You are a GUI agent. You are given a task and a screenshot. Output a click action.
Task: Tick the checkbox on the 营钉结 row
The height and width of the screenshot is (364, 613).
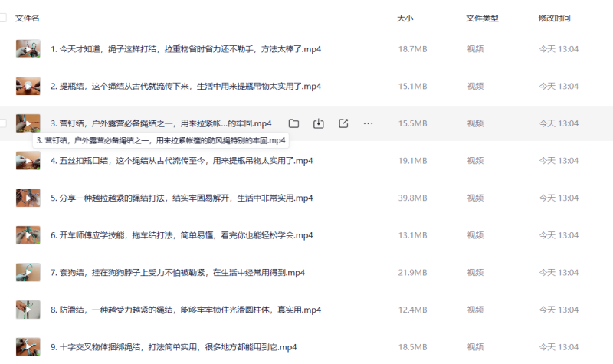click(3, 123)
